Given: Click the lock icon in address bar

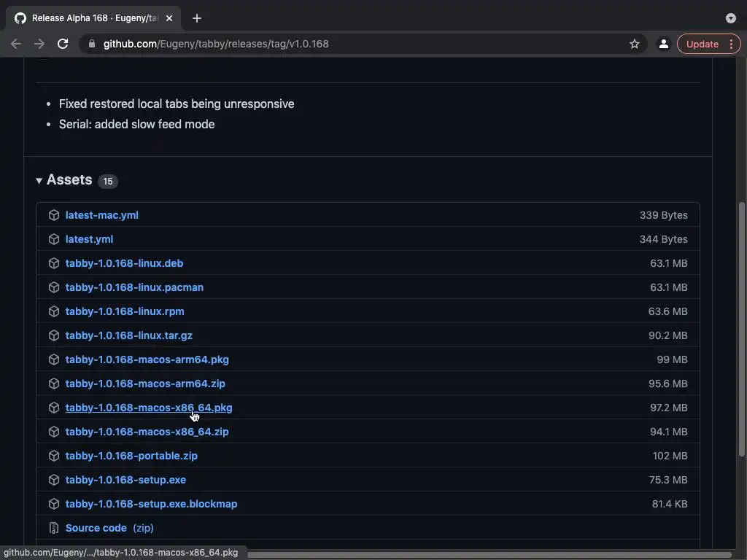Looking at the screenshot, I should 92,44.
